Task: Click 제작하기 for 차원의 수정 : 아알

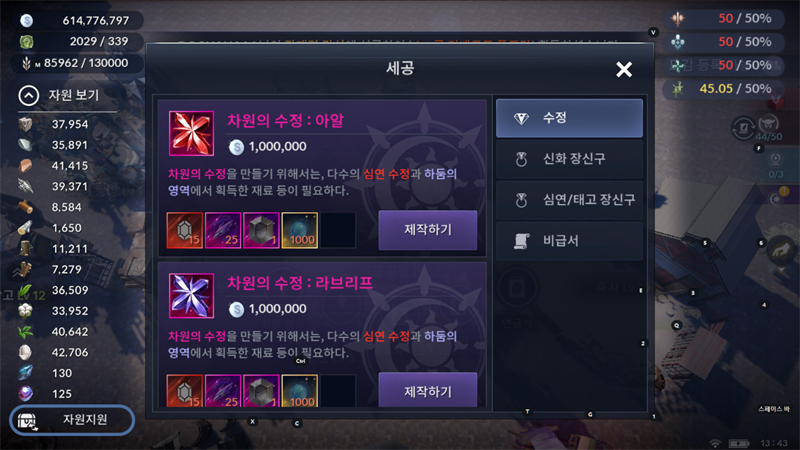Action: (428, 230)
